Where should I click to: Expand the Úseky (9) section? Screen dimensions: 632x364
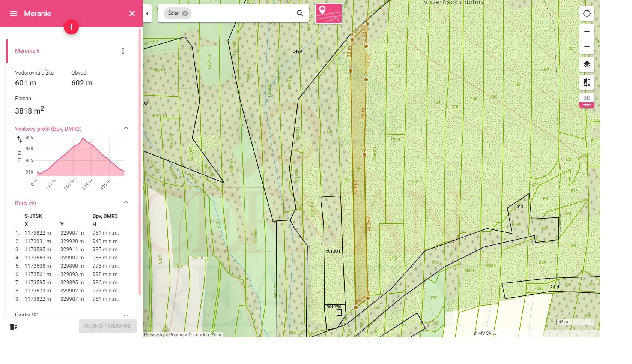click(x=126, y=315)
